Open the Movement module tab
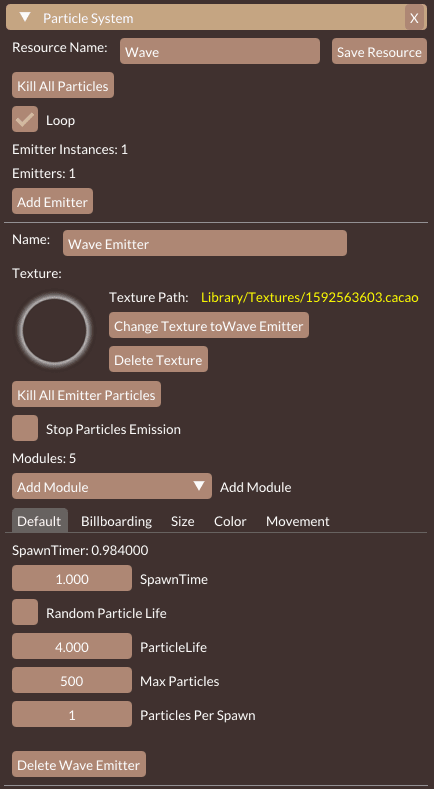Image resolution: width=434 pixels, height=789 pixels. [298, 521]
